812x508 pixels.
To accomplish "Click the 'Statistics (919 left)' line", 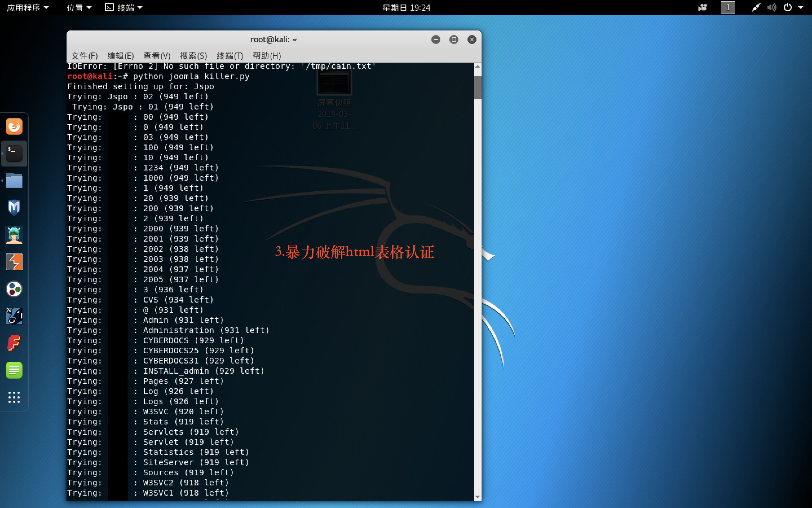I will (x=158, y=452).
